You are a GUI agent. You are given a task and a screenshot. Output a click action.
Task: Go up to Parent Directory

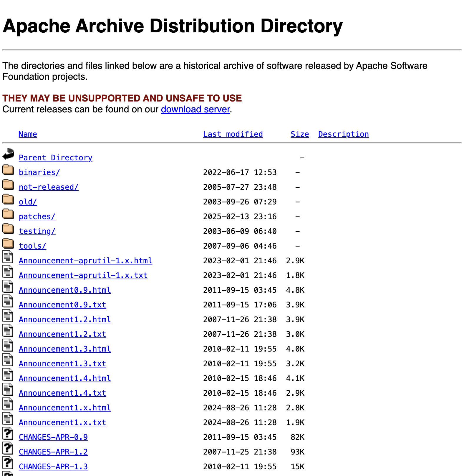tap(55, 158)
